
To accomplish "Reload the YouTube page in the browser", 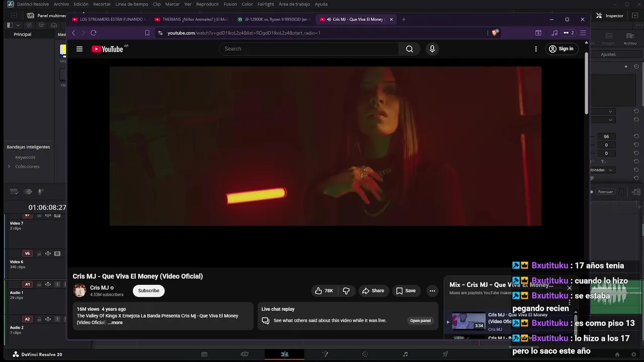I will click(93, 33).
